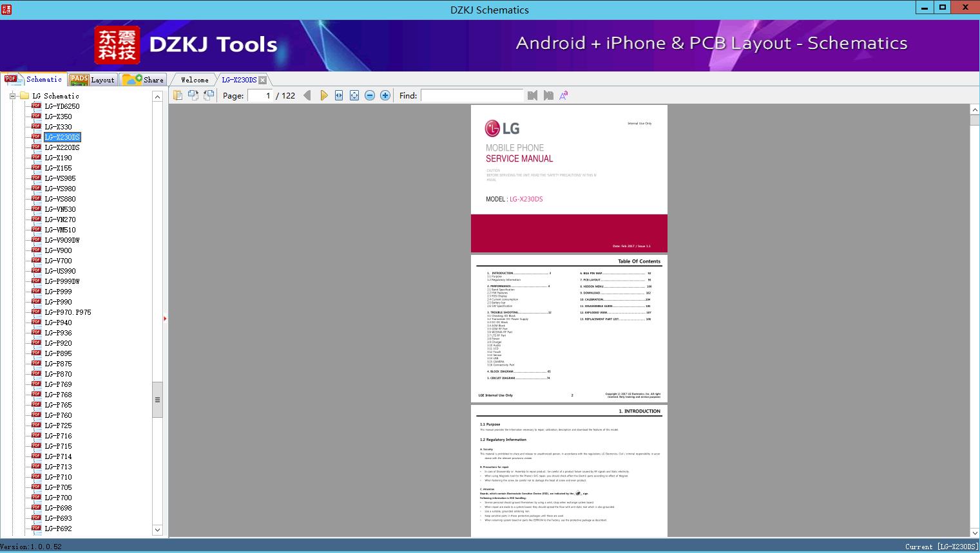
Task: Click the PDF icon beside LG-P920
Action: pos(36,342)
